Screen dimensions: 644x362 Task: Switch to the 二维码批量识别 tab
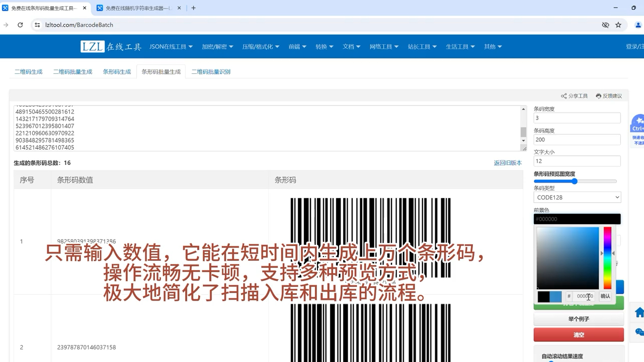(x=211, y=72)
